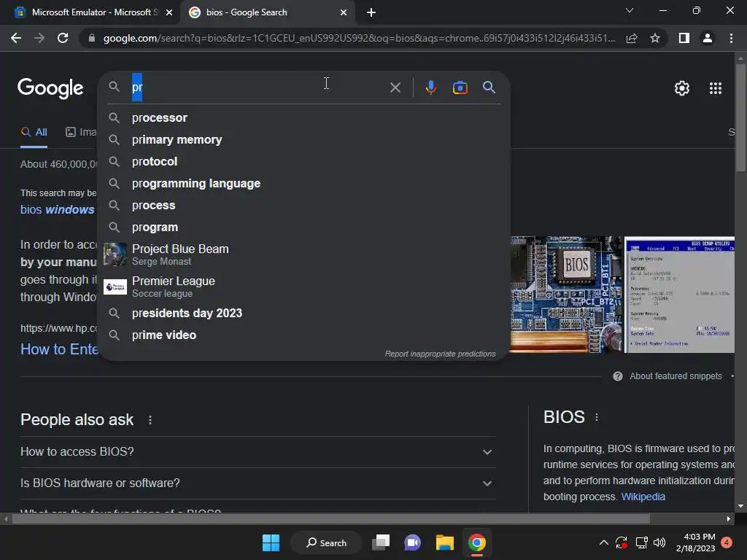Open the volume control in the tray
Screen dimensions: 747x560
[x=659, y=542]
